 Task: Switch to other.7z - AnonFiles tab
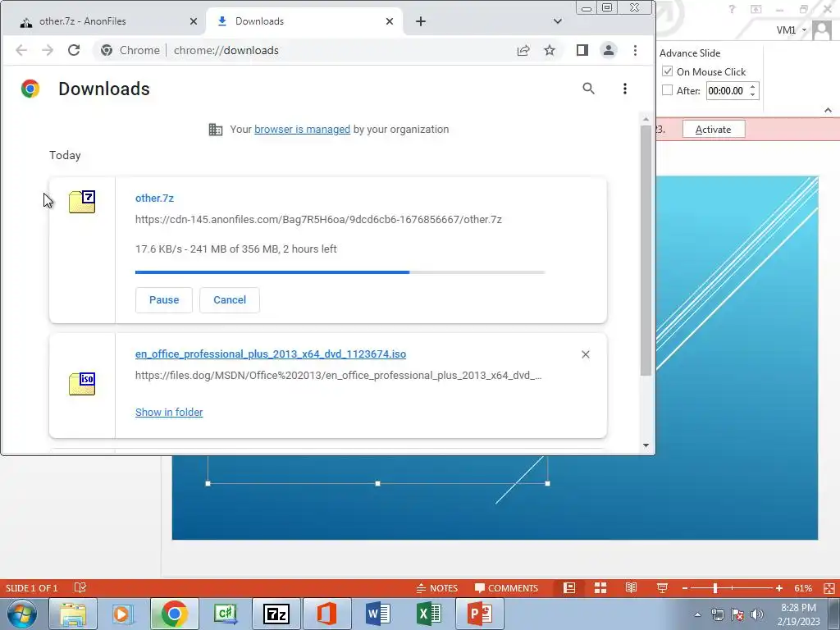click(103, 21)
